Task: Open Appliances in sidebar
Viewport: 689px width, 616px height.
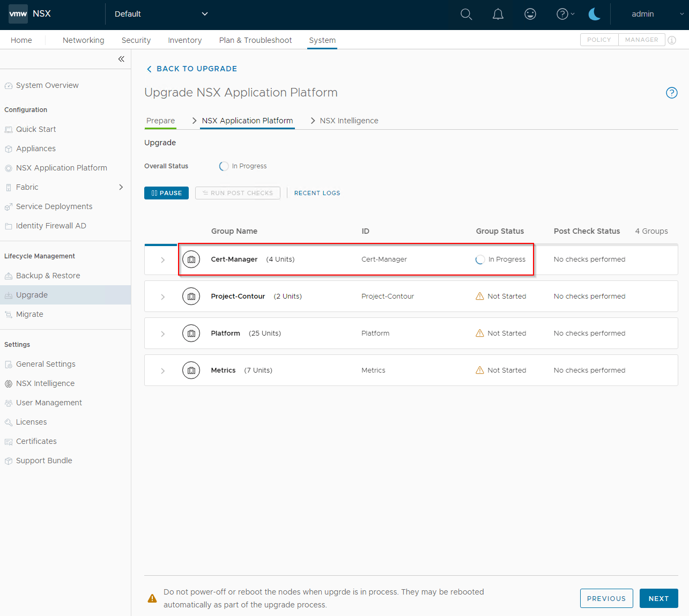Action: click(x=36, y=149)
